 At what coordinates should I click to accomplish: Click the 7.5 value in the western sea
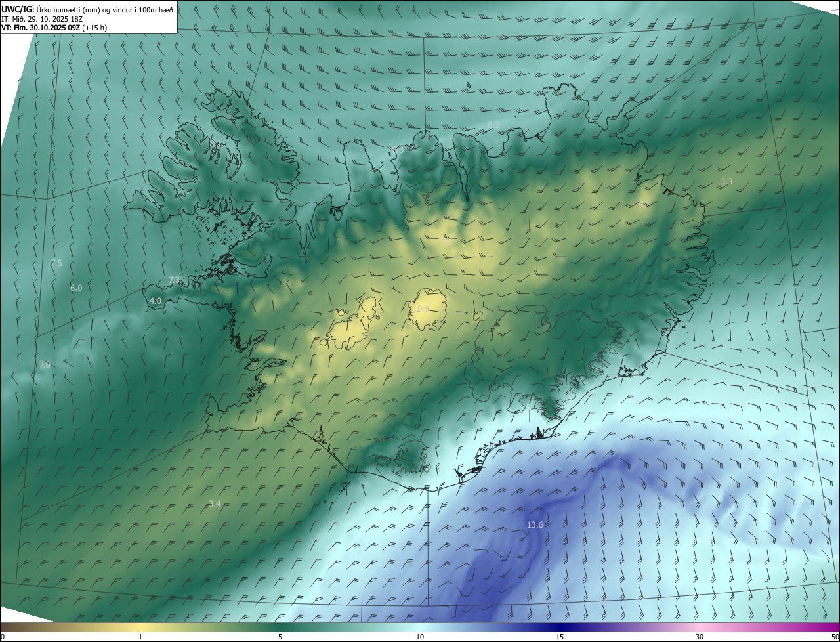56,263
